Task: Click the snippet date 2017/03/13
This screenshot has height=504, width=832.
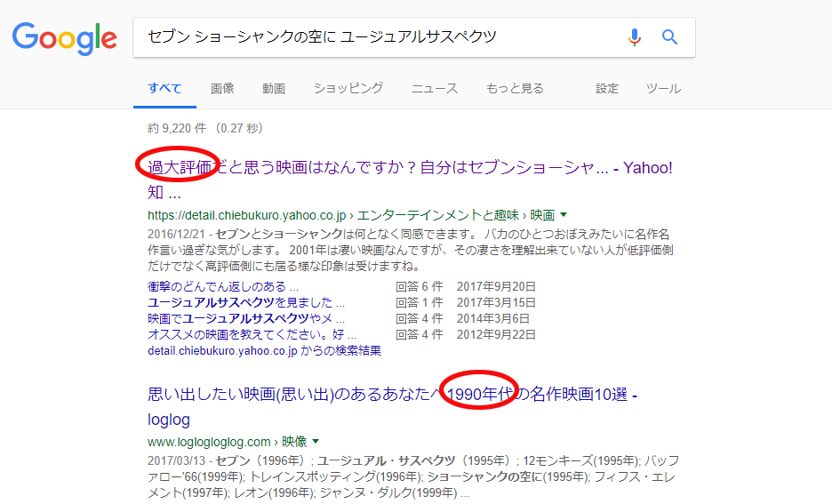Action: point(176,460)
